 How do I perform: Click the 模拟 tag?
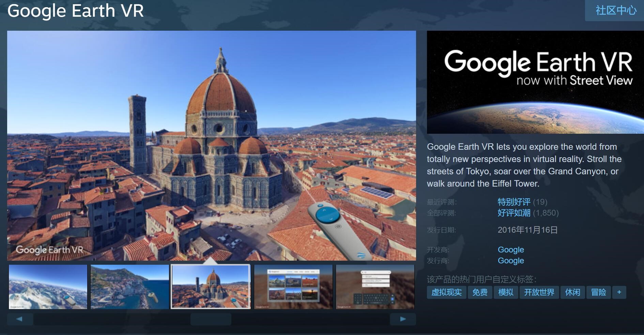click(x=506, y=292)
